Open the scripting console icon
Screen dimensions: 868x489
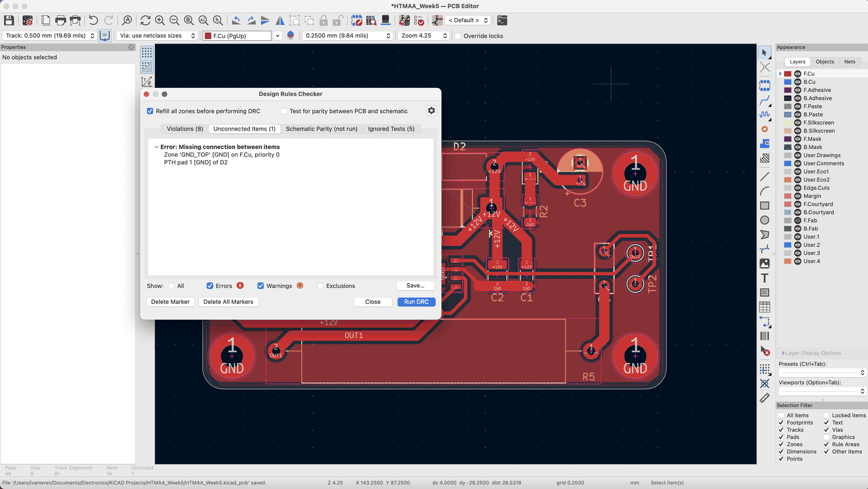[x=502, y=21]
